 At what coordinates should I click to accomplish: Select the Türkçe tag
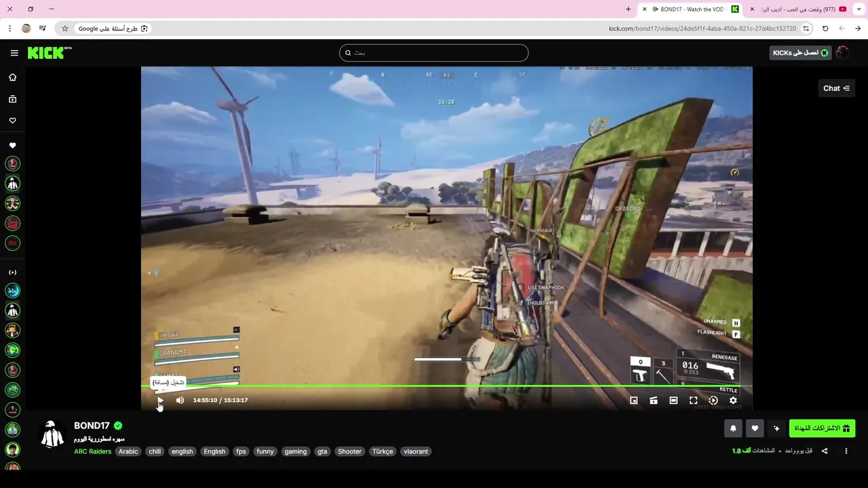(382, 451)
